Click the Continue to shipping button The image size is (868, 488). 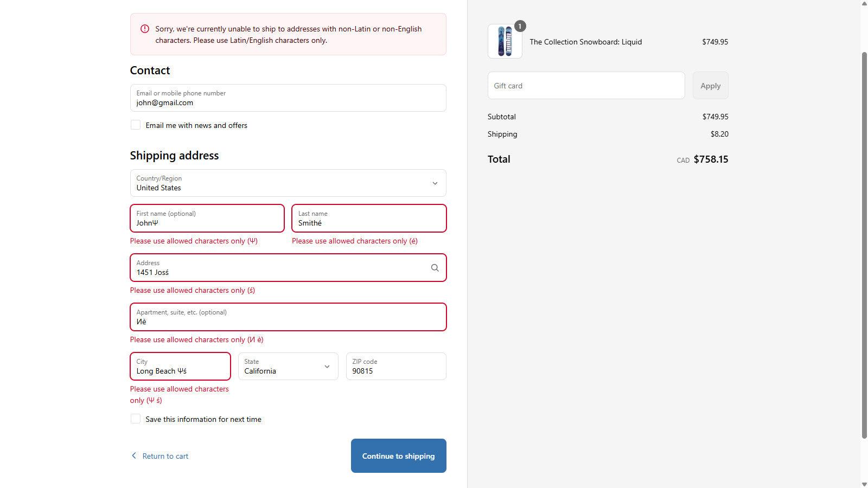click(398, 456)
